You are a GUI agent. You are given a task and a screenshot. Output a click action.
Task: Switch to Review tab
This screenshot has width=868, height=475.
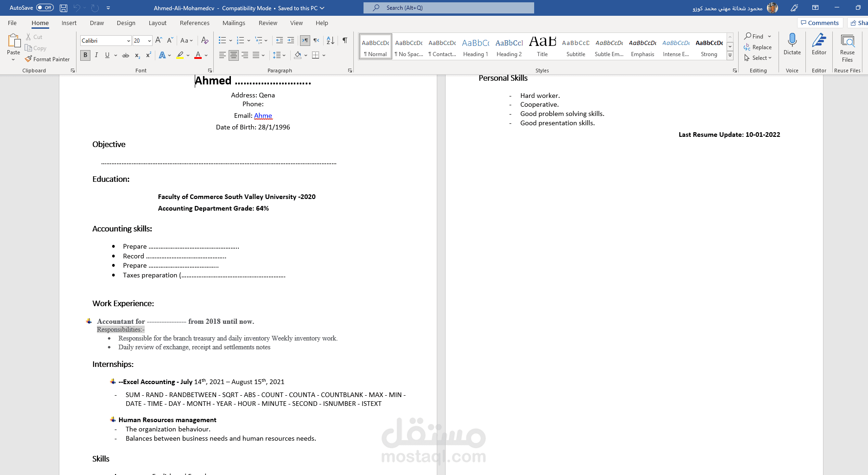tap(268, 23)
